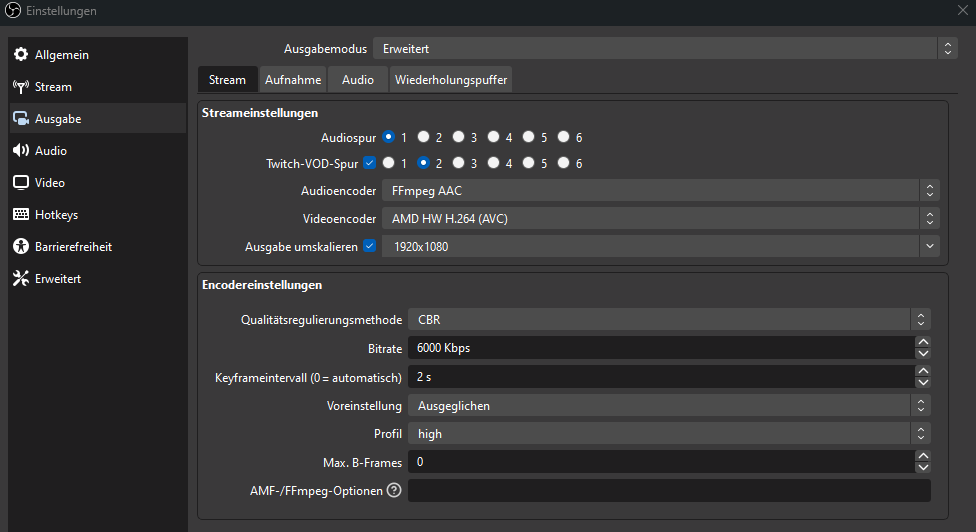Click the Hotkeys keyboard icon
Image resolution: width=976 pixels, height=532 pixels.
pyautogui.click(x=21, y=214)
